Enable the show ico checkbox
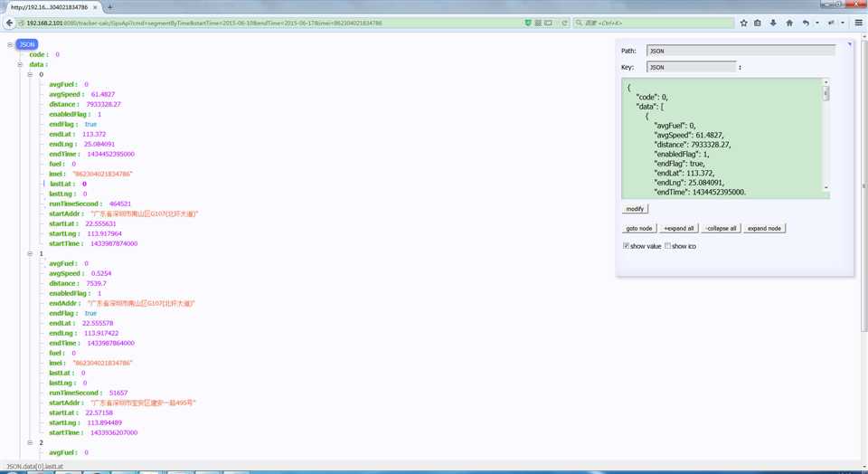This screenshot has height=474, width=868. tap(667, 246)
